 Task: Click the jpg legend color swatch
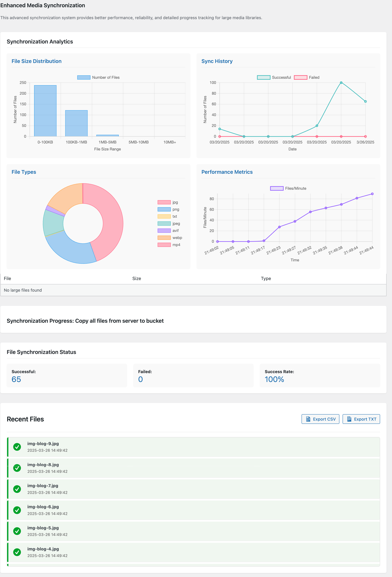164,202
